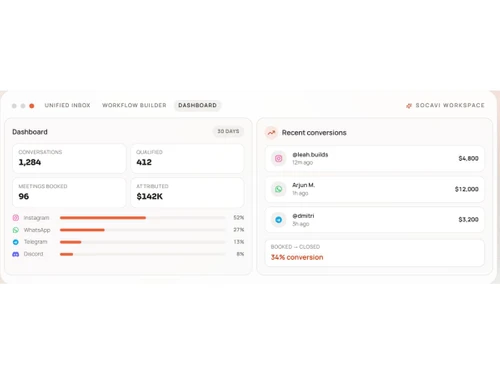Open the Arjun M. conversion row
Viewport: 500px width, 375px height.
click(375, 189)
